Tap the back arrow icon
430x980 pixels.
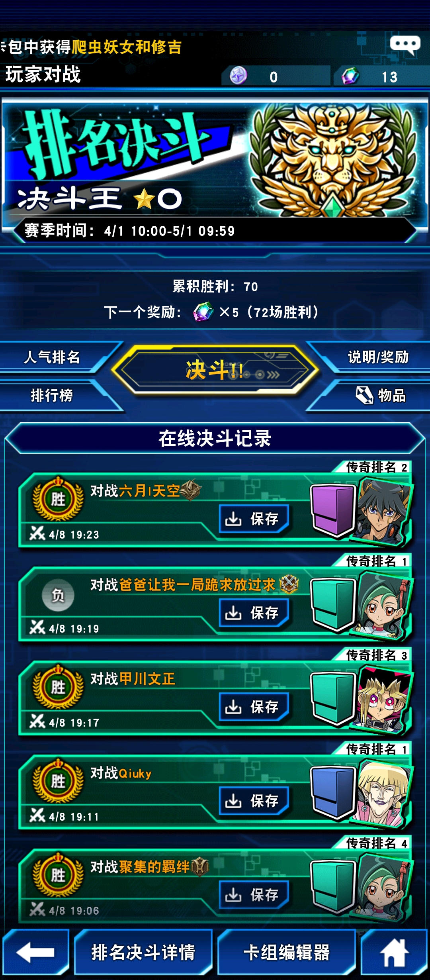[x=36, y=952]
